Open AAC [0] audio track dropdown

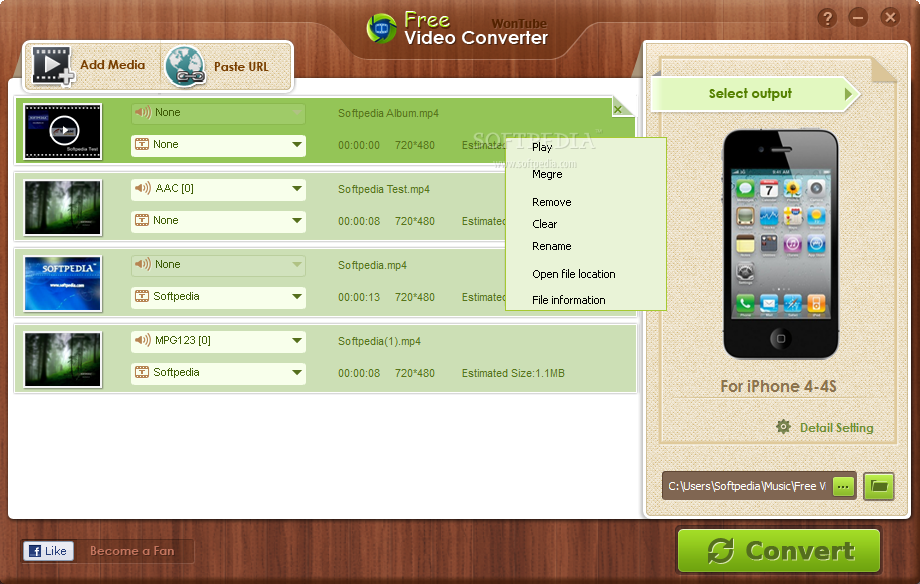[x=297, y=189]
